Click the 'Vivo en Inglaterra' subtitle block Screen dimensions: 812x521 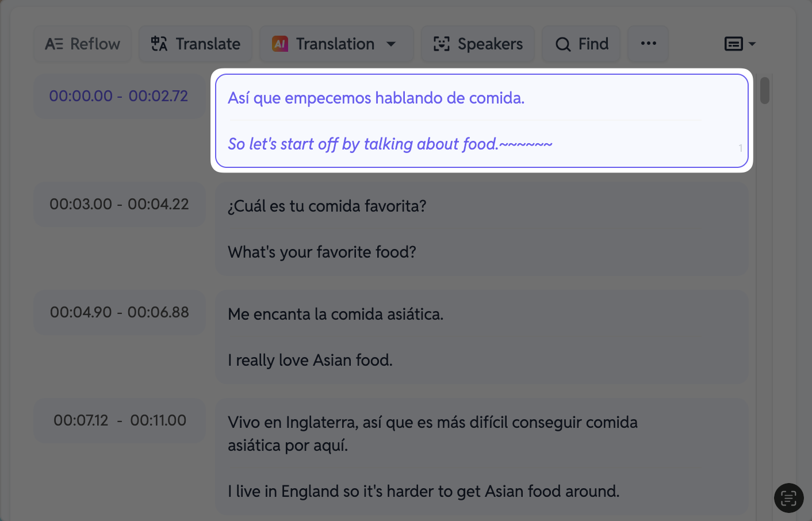tap(482, 457)
